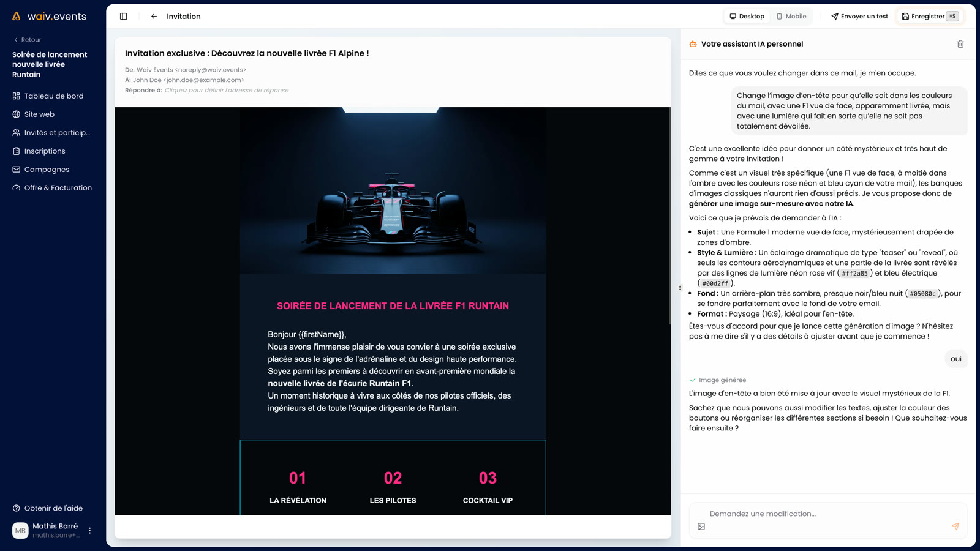Click the Image générée status

point(718,380)
